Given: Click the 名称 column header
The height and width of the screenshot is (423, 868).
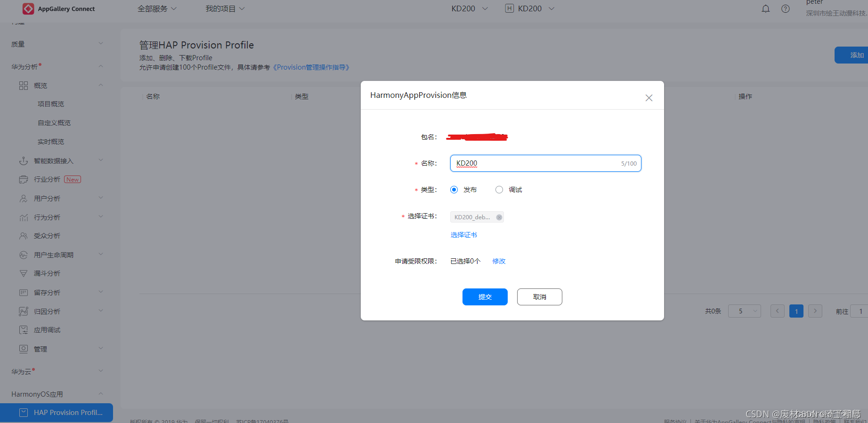Looking at the screenshot, I should click(153, 96).
